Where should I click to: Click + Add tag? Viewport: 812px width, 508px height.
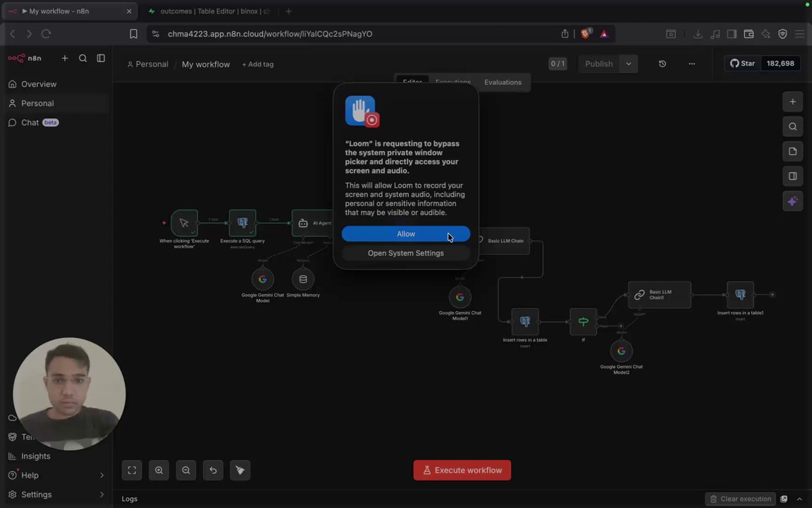(258, 64)
